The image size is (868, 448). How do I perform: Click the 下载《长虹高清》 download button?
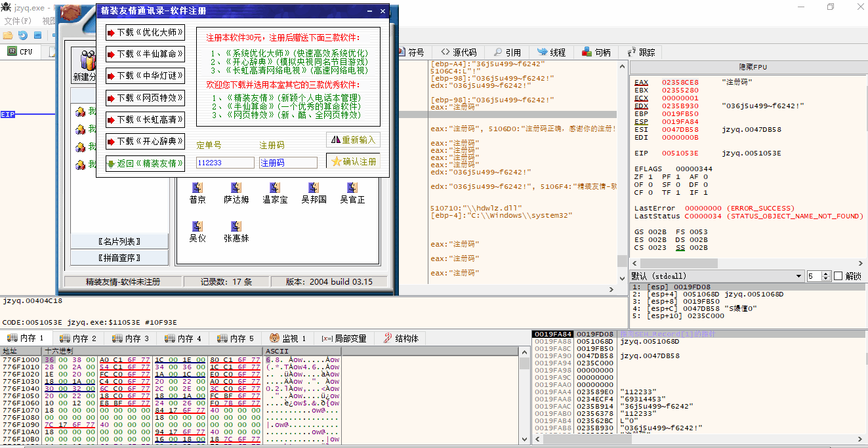pos(145,120)
